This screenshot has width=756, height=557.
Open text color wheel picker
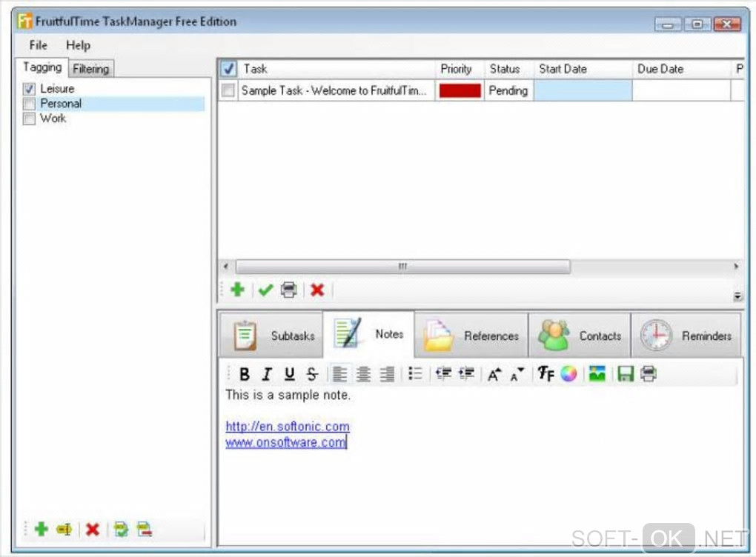click(569, 374)
